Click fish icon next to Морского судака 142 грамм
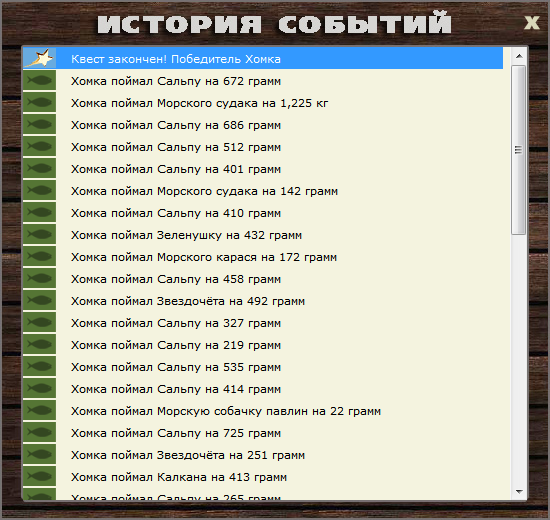 point(39,190)
